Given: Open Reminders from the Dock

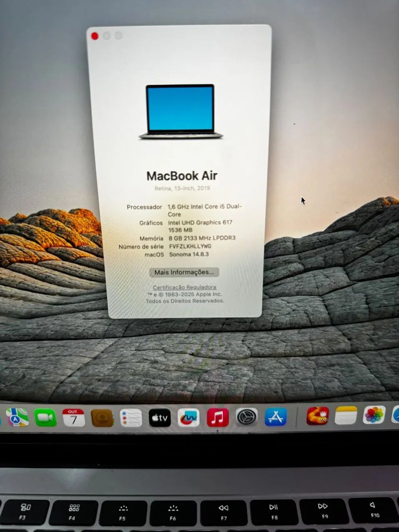Looking at the screenshot, I should point(131,418).
